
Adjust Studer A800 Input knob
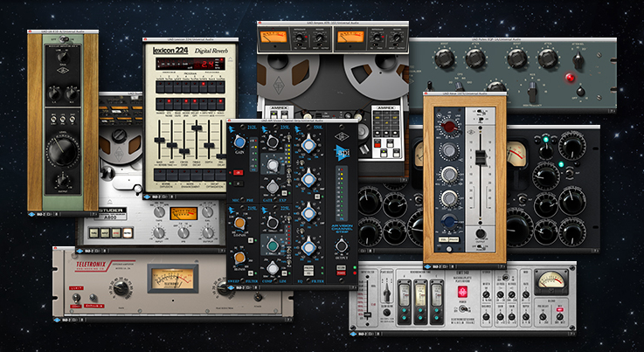pos(159,232)
